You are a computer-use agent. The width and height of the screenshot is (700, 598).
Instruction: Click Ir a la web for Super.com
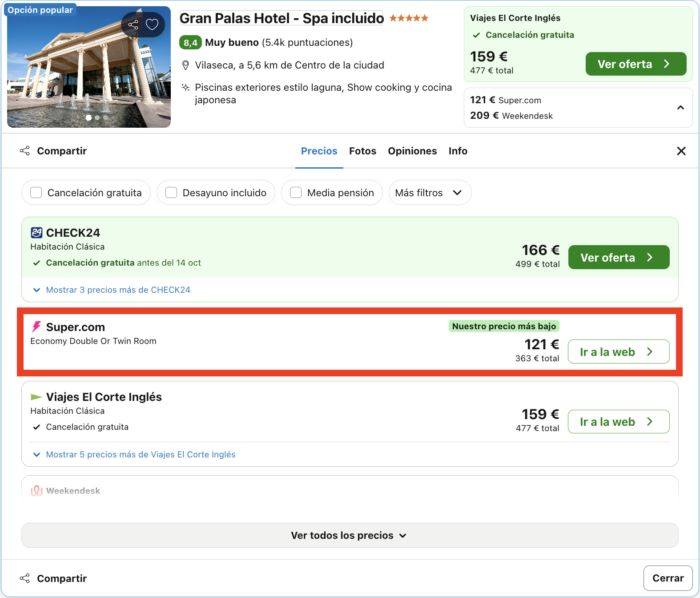click(x=619, y=352)
